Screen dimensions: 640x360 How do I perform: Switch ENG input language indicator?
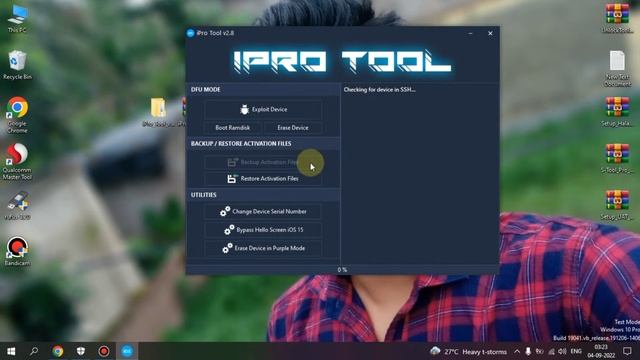click(x=576, y=351)
